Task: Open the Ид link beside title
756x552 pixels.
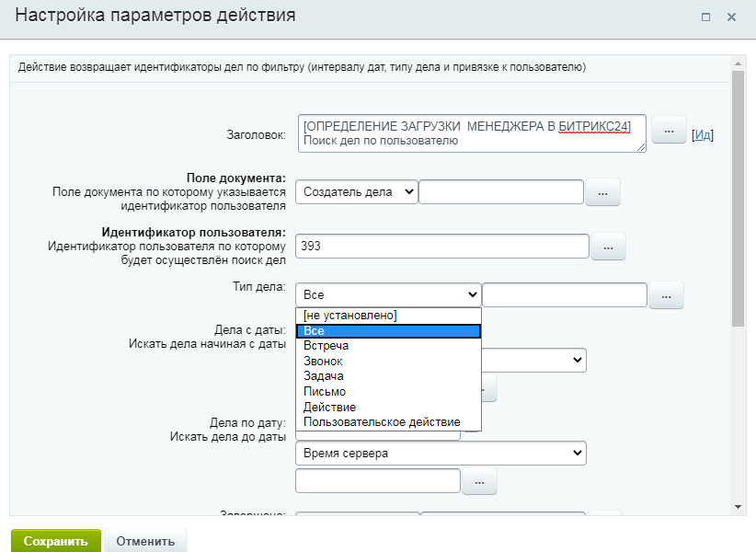Action: [x=703, y=134]
